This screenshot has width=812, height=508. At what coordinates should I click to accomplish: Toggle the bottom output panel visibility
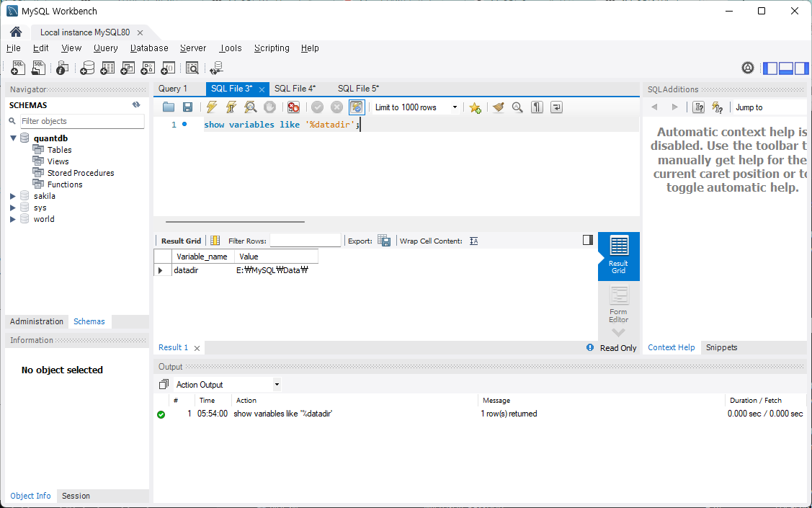786,68
